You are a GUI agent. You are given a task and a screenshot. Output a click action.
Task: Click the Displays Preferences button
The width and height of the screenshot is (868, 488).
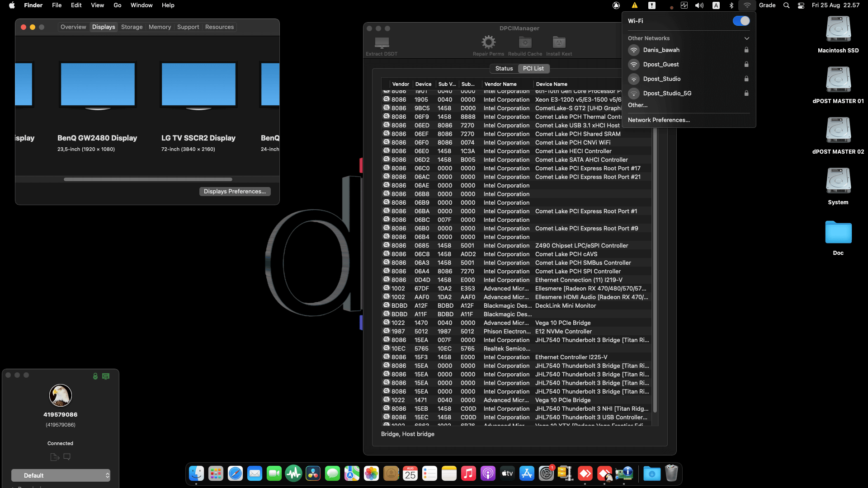click(x=235, y=192)
